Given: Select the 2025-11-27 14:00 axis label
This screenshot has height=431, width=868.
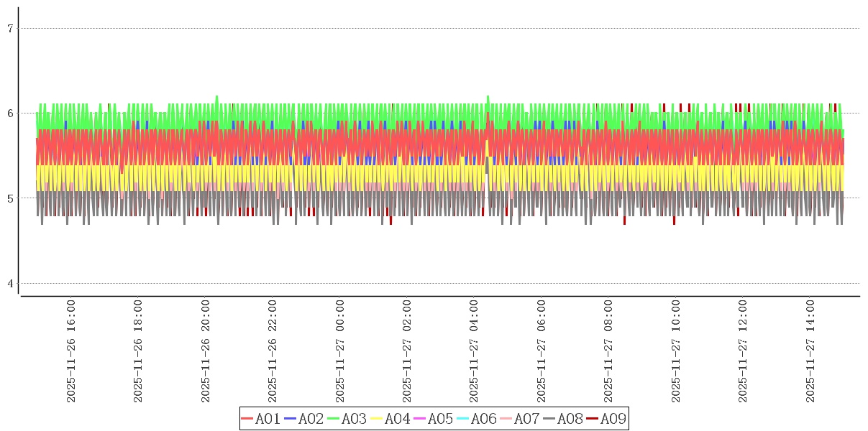Looking at the screenshot, I should [x=810, y=351].
